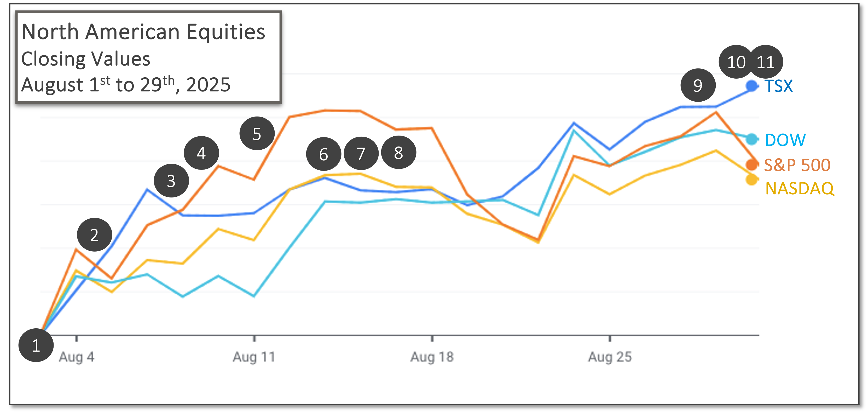Click the numbered marker 1 at chart origin

tap(36, 345)
